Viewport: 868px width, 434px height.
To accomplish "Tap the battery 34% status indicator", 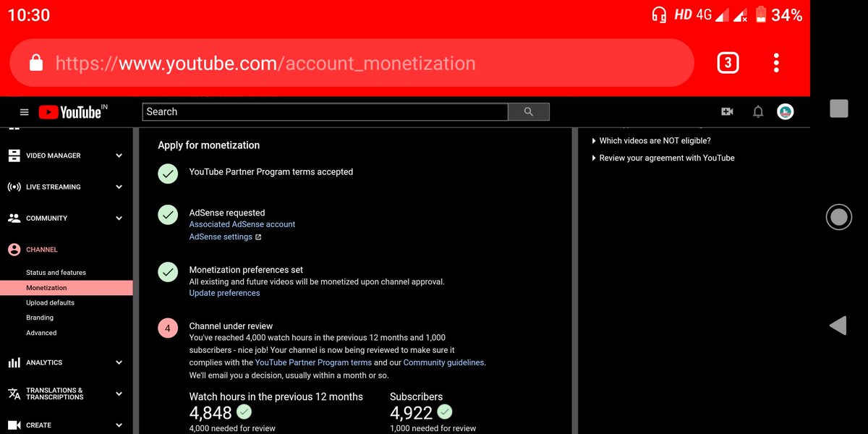I will 779,14.
